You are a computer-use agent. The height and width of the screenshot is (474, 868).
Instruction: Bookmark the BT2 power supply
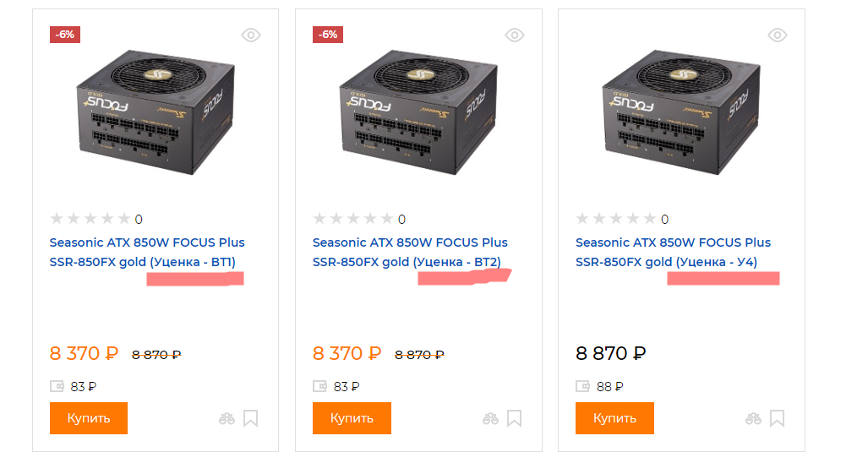tap(514, 418)
